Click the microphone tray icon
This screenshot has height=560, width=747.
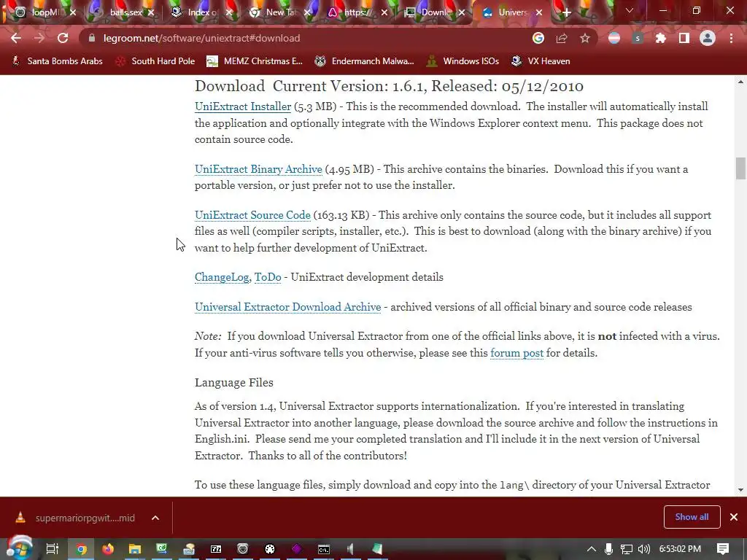608,549
